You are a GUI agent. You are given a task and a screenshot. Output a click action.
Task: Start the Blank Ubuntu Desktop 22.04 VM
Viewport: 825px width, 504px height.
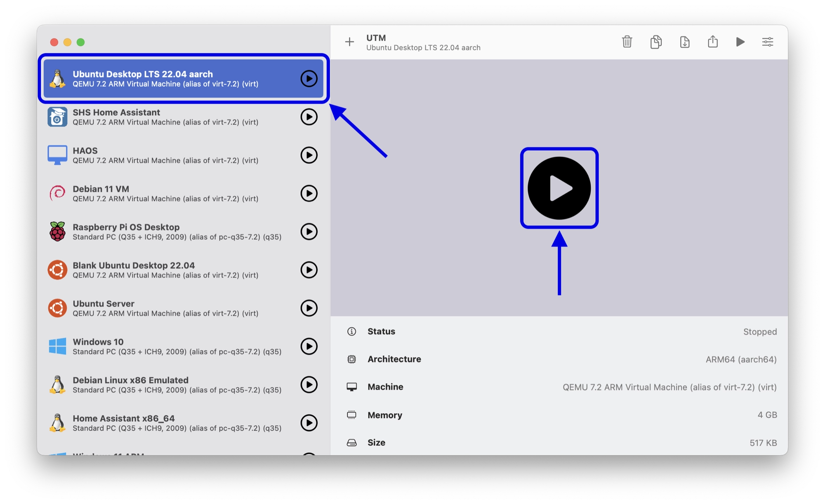point(309,270)
